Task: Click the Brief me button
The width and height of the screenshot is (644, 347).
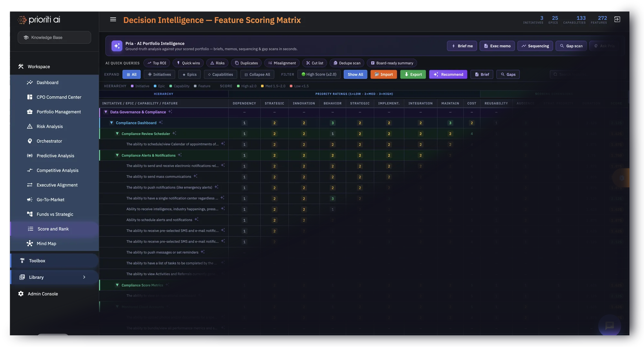Action: (462, 46)
